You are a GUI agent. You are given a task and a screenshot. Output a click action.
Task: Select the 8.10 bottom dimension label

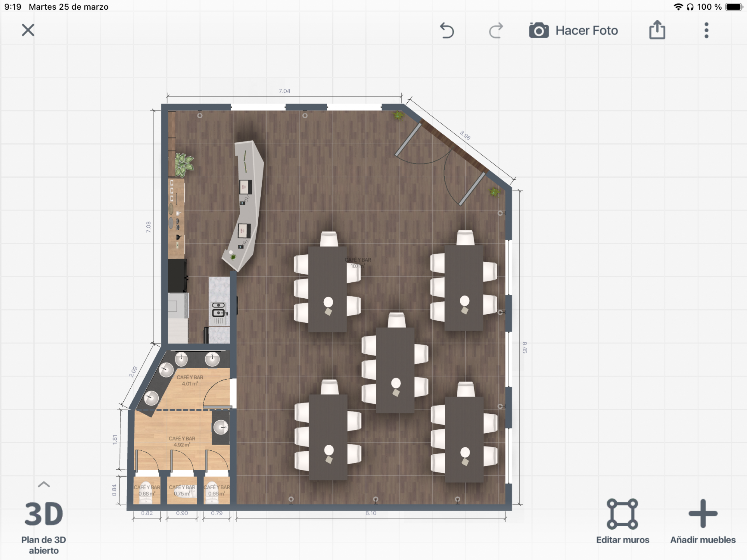click(x=371, y=513)
